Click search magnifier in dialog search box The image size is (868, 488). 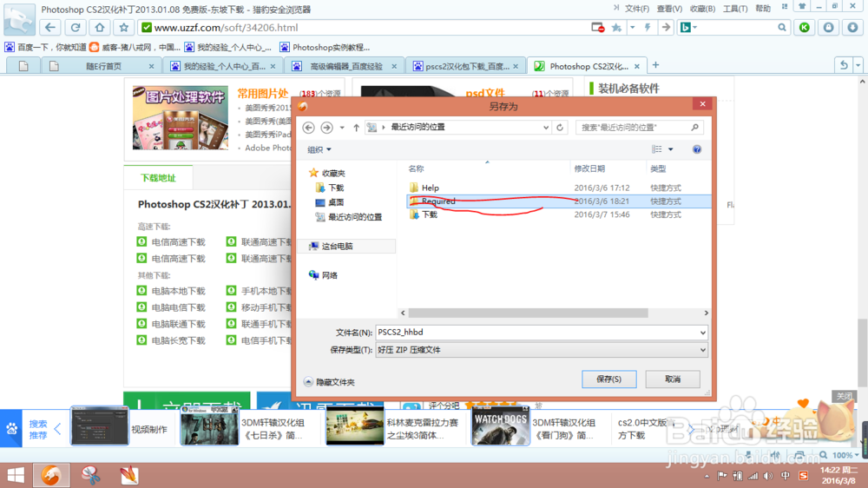(x=694, y=128)
